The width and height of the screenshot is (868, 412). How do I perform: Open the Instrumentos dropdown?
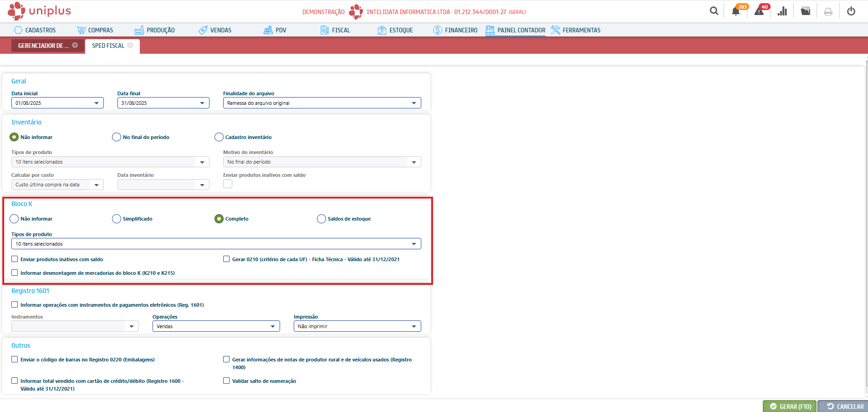[x=75, y=326]
